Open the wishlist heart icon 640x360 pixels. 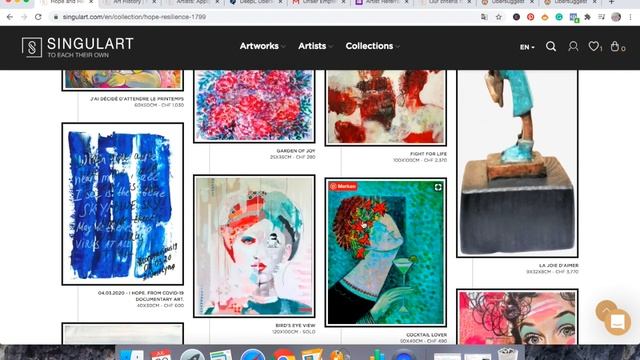pyautogui.click(x=595, y=47)
